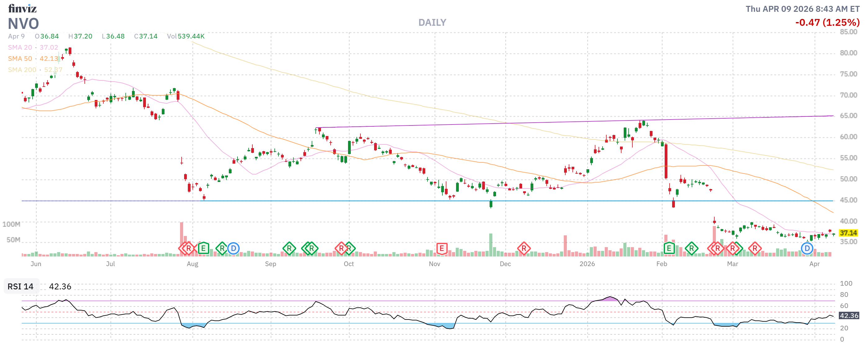Click the 42.36 RSI value tag on axis

tap(848, 316)
